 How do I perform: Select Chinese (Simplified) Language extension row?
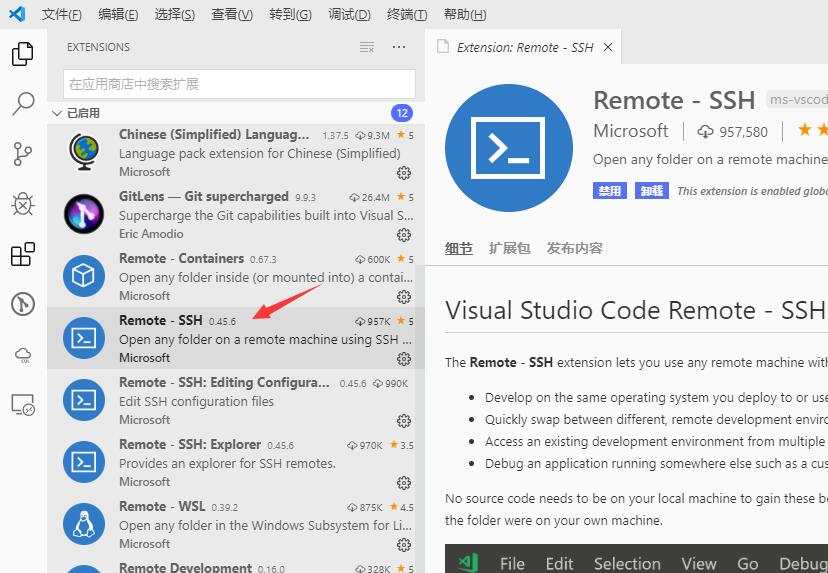coord(236,153)
